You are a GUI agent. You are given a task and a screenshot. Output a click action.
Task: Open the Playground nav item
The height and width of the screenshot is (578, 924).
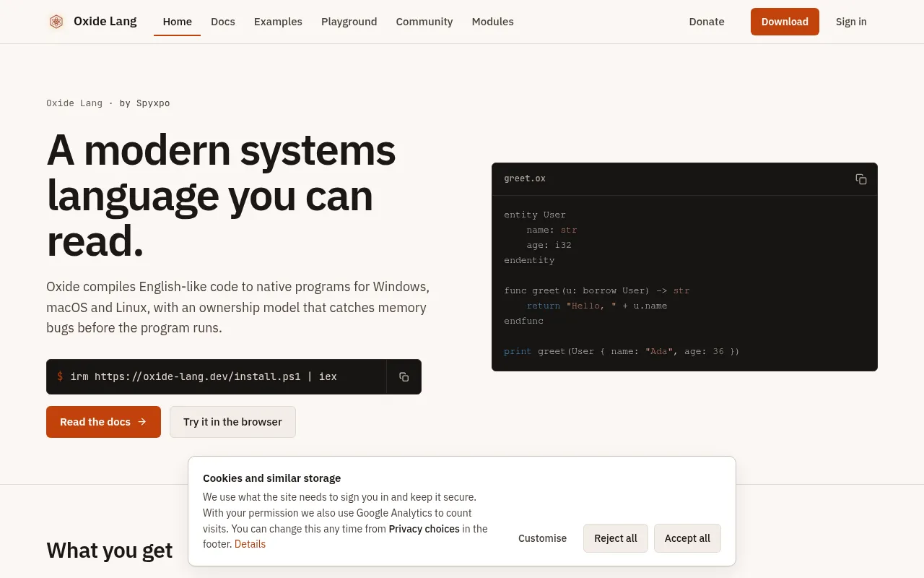[x=349, y=22]
